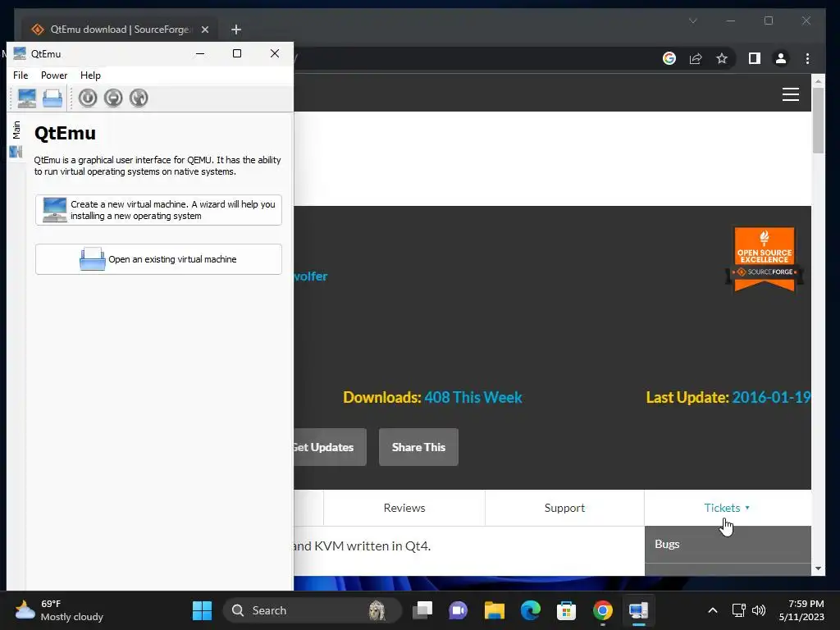The width and height of the screenshot is (840, 630).
Task: Click the Share This button
Action: pyautogui.click(x=418, y=447)
